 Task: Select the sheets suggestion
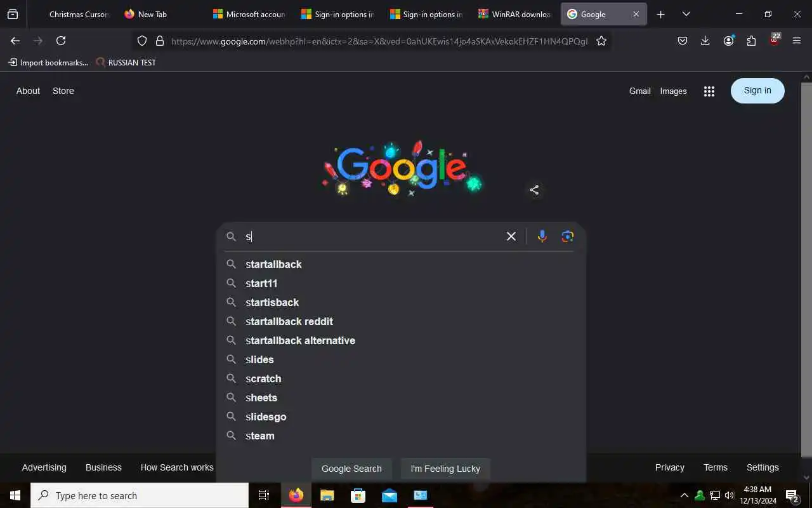(401, 398)
